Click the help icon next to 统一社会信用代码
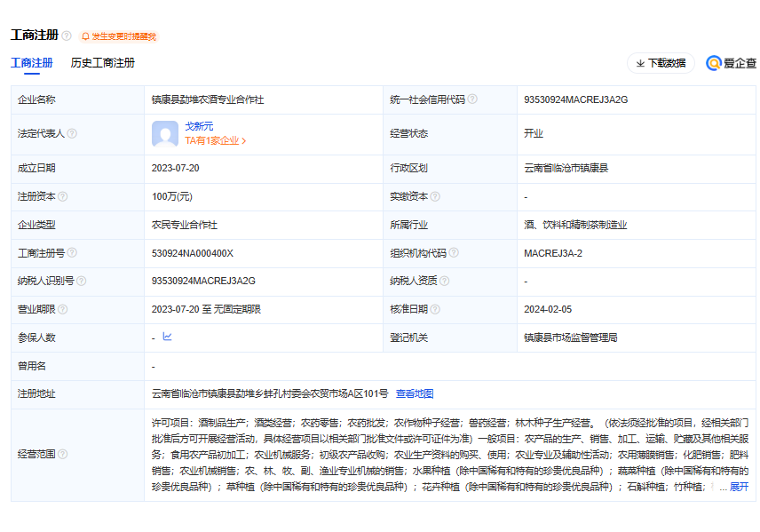The width and height of the screenshot is (760, 532). [x=472, y=99]
